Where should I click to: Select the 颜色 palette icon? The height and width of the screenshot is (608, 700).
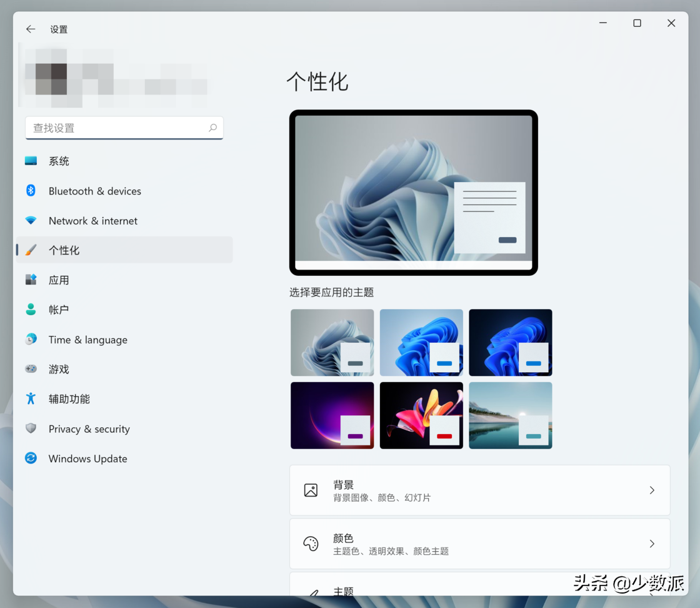click(311, 544)
